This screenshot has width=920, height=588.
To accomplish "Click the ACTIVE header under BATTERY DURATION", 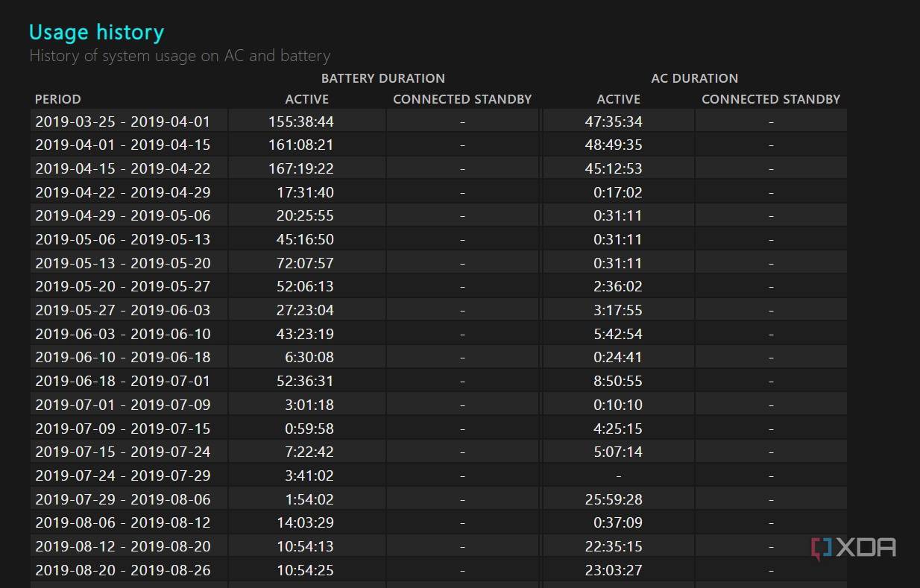I will [x=307, y=99].
